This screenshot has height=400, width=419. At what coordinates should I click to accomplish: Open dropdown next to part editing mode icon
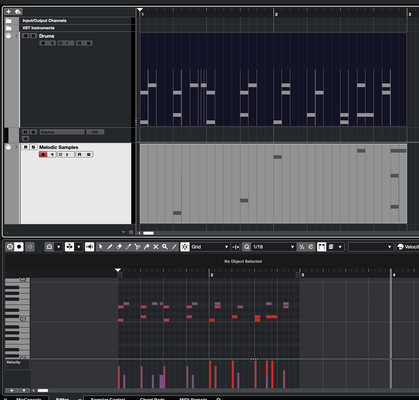(x=79, y=247)
